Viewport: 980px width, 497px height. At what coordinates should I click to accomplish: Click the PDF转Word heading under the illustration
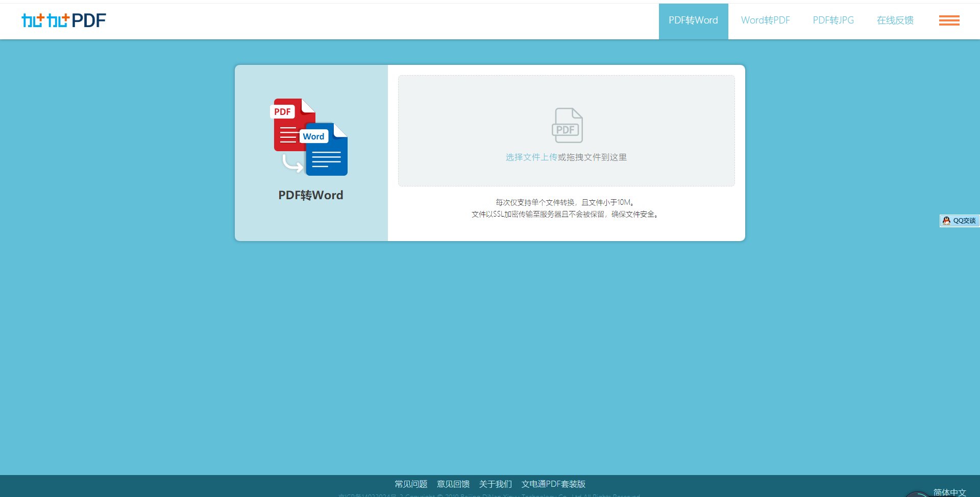(x=311, y=195)
